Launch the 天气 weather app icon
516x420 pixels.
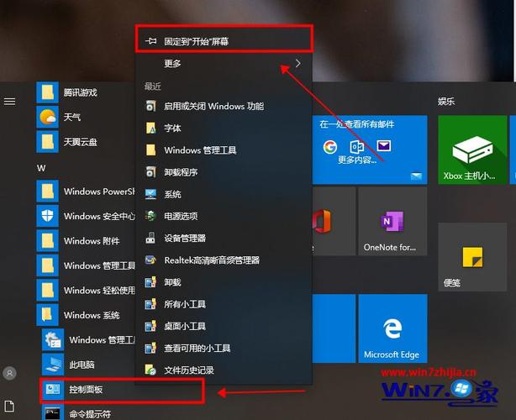47,117
